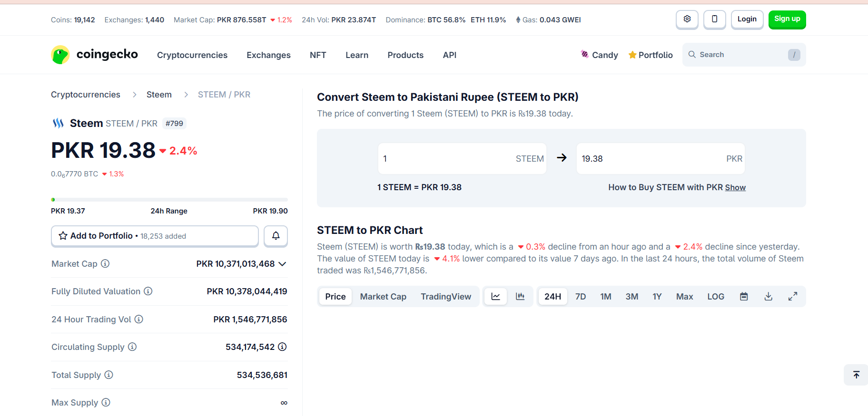
Task: Open Candy rewards link
Action: coord(599,55)
